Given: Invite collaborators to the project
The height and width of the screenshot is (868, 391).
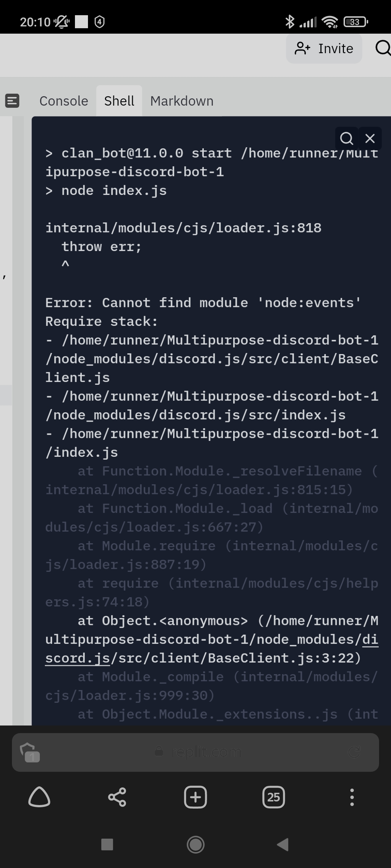Looking at the screenshot, I should [323, 48].
